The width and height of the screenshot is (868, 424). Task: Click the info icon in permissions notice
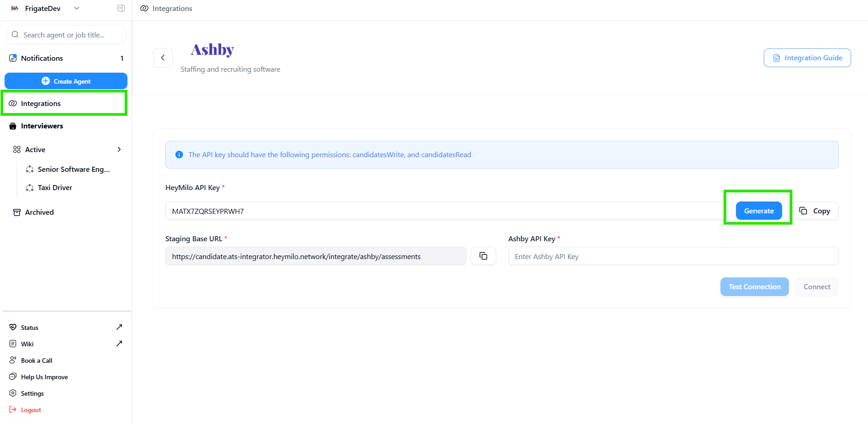click(179, 154)
